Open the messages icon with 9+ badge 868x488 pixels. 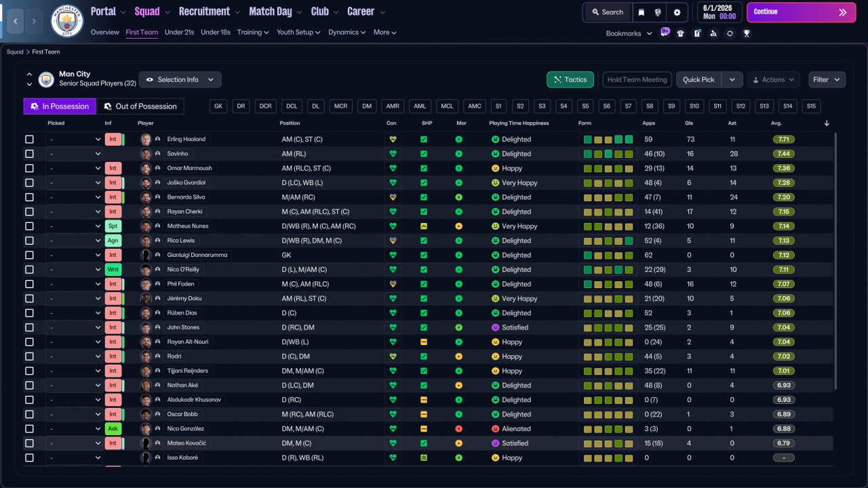[x=665, y=33]
